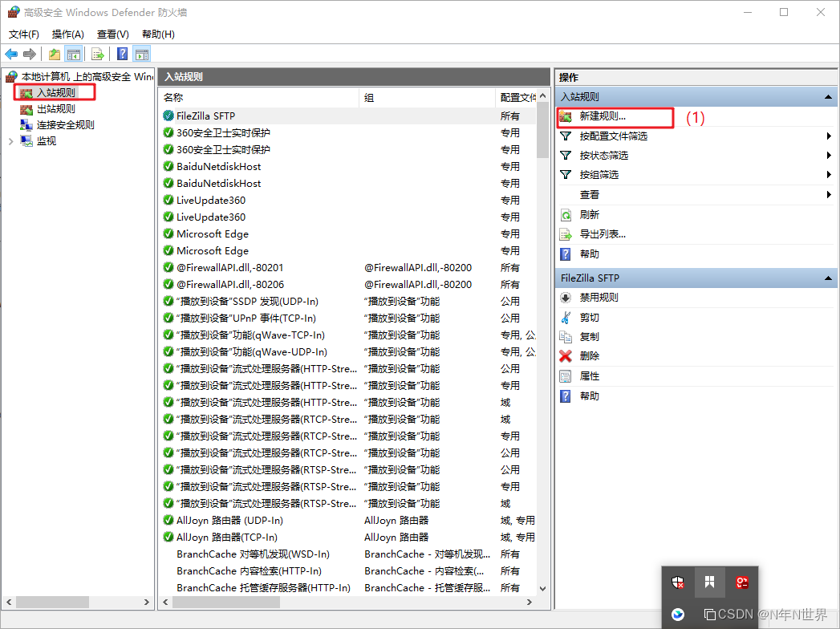Sort by the 配置文件 column header

click(515, 98)
